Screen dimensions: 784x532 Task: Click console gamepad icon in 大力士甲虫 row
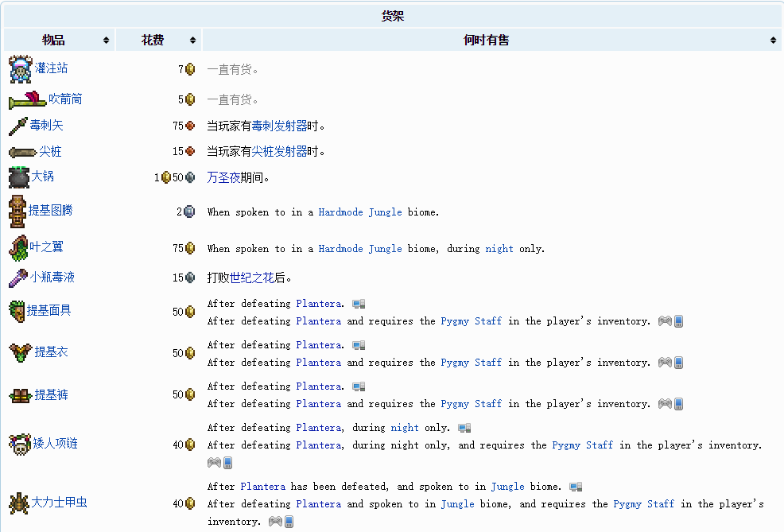click(x=275, y=522)
